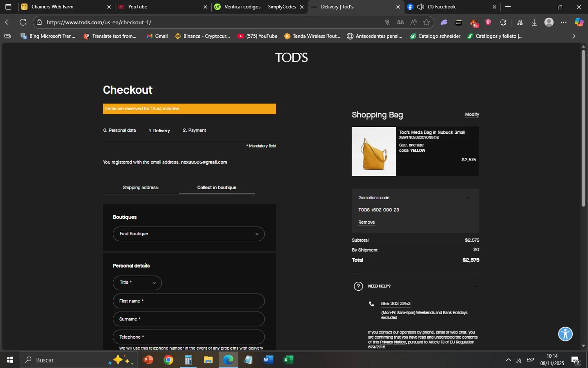
Task: Open Calculator from the taskbar
Action: [188, 360]
